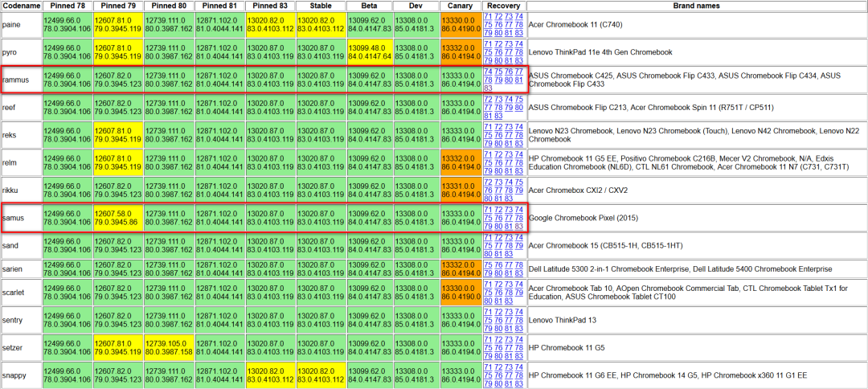Open recovery link 83 in rammus row
The height and width of the screenshot is (389, 868).
click(489, 88)
